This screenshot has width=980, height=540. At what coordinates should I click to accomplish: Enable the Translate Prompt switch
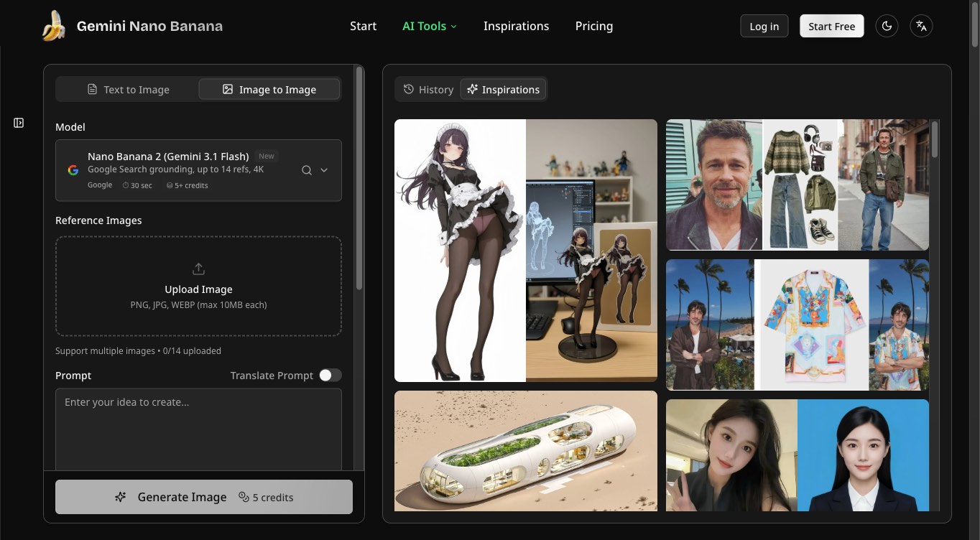[330, 376]
